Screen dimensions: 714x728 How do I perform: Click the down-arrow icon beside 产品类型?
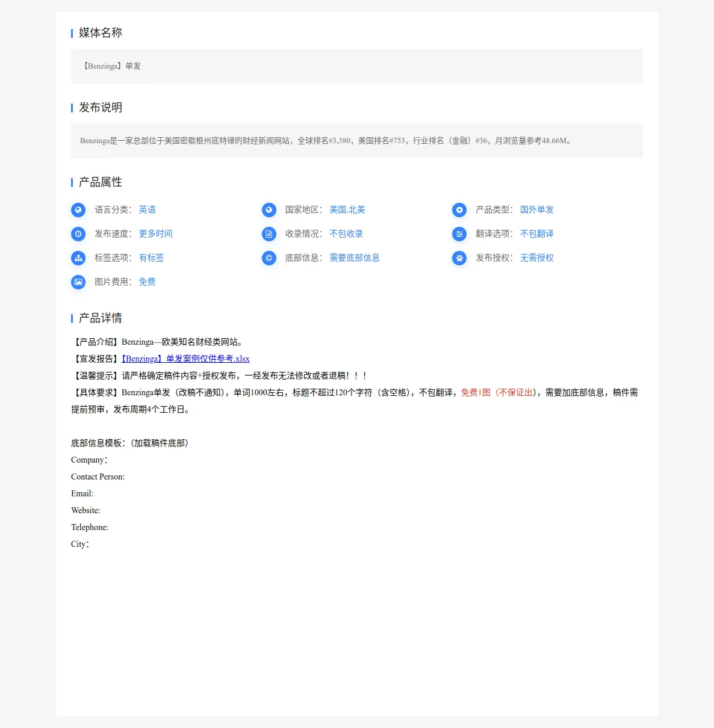pos(459,210)
